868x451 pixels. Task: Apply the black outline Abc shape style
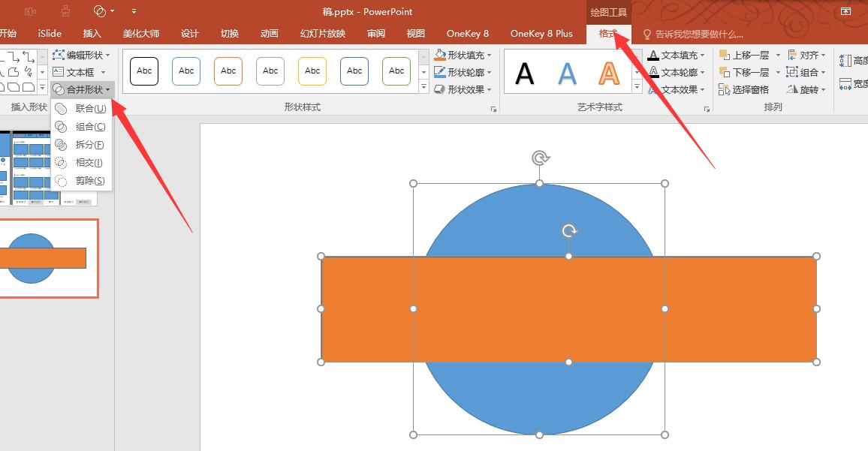(144, 71)
